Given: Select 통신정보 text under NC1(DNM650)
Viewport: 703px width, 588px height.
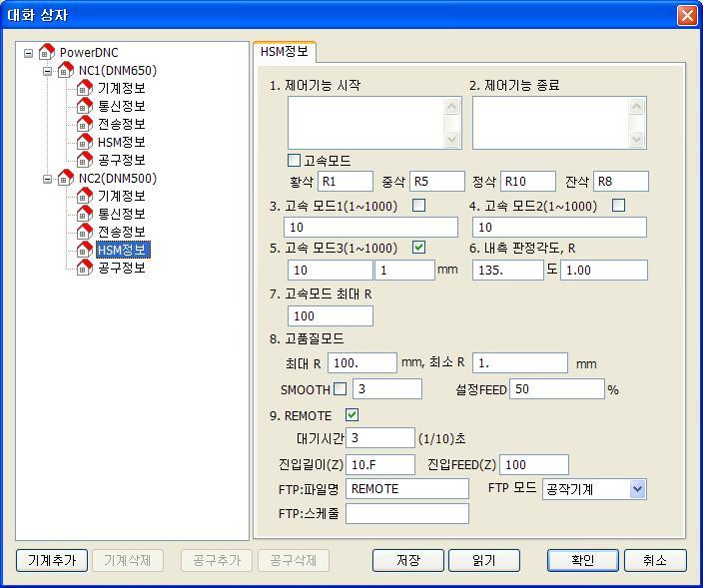Looking at the screenshot, I should pos(122,106).
